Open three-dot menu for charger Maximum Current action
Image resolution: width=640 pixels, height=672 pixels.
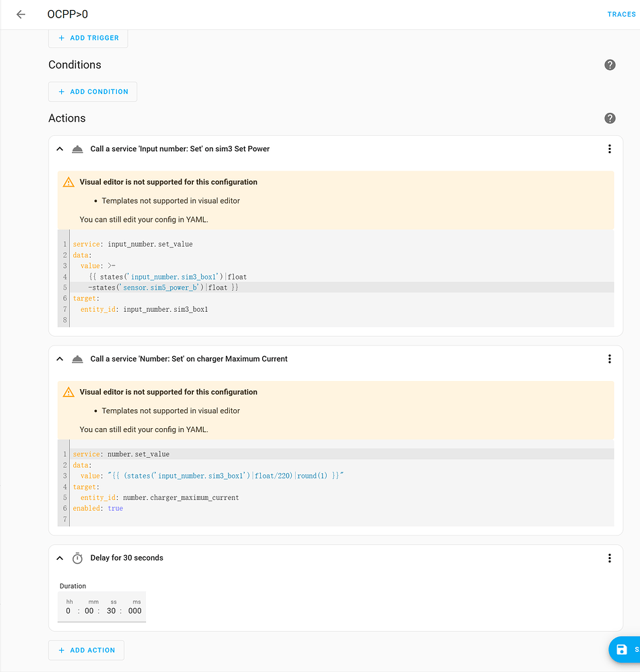pyautogui.click(x=609, y=359)
